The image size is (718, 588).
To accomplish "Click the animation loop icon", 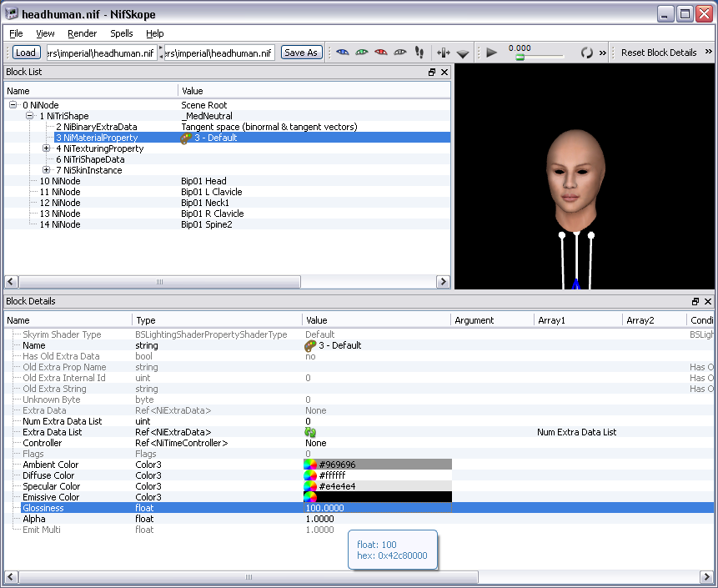I will point(586,53).
